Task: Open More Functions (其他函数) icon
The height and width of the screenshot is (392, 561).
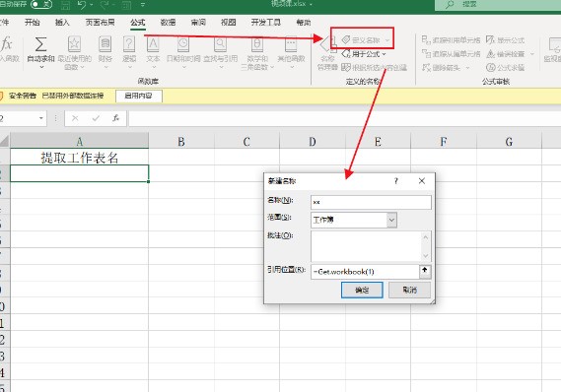Action: [291, 44]
